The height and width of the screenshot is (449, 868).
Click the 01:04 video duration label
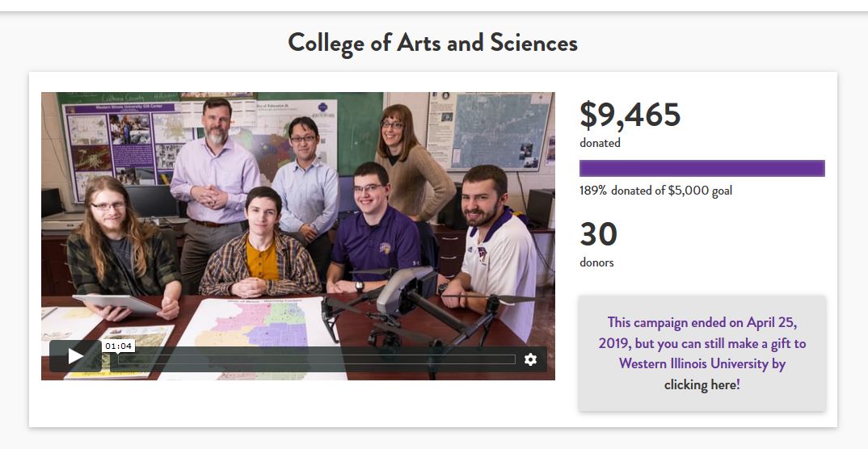point(118,346)
